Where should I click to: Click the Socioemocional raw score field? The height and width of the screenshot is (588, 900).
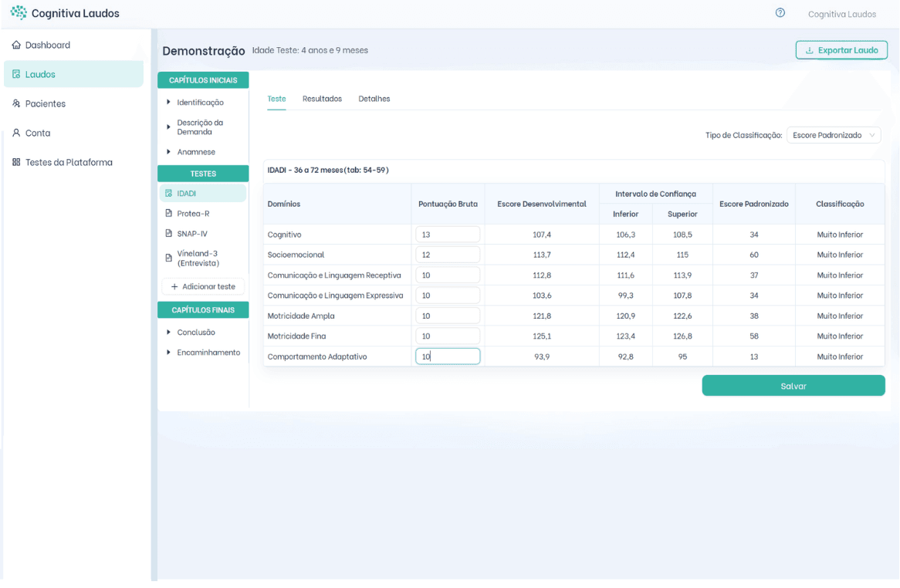448,255
